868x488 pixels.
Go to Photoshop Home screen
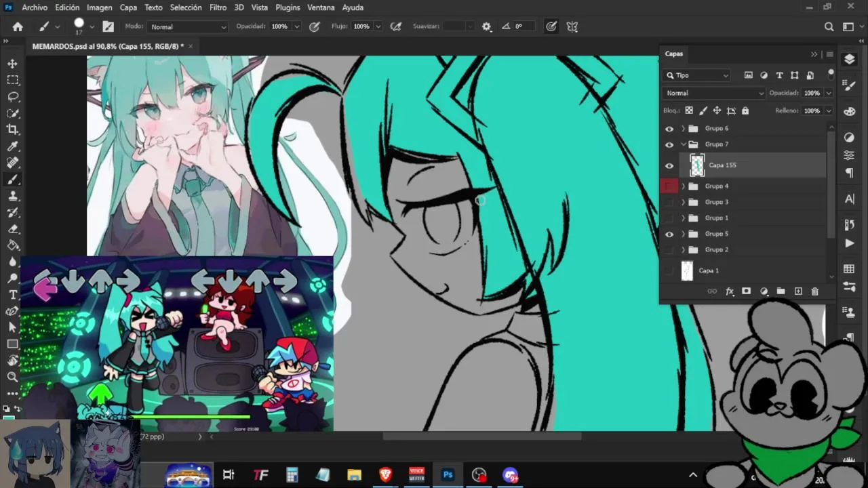18,26
